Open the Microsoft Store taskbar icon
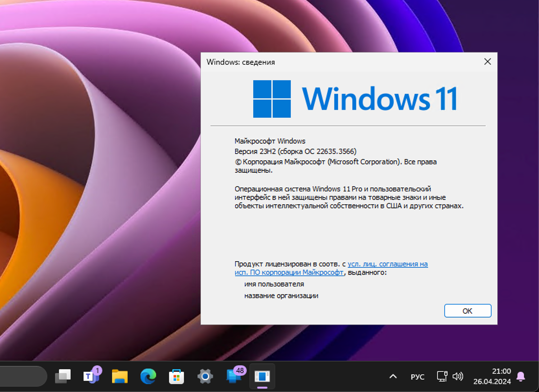The height and width of the screenshot is (392, 539). (176, 376)
